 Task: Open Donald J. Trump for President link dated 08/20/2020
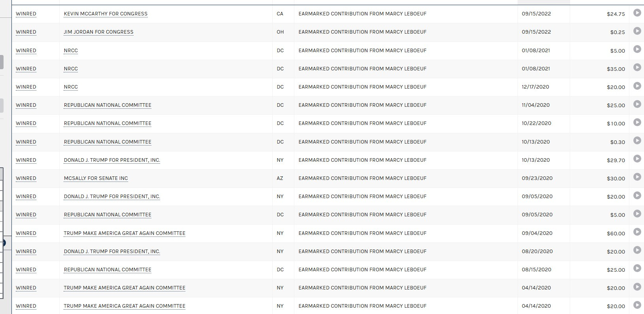coord(112,252)
